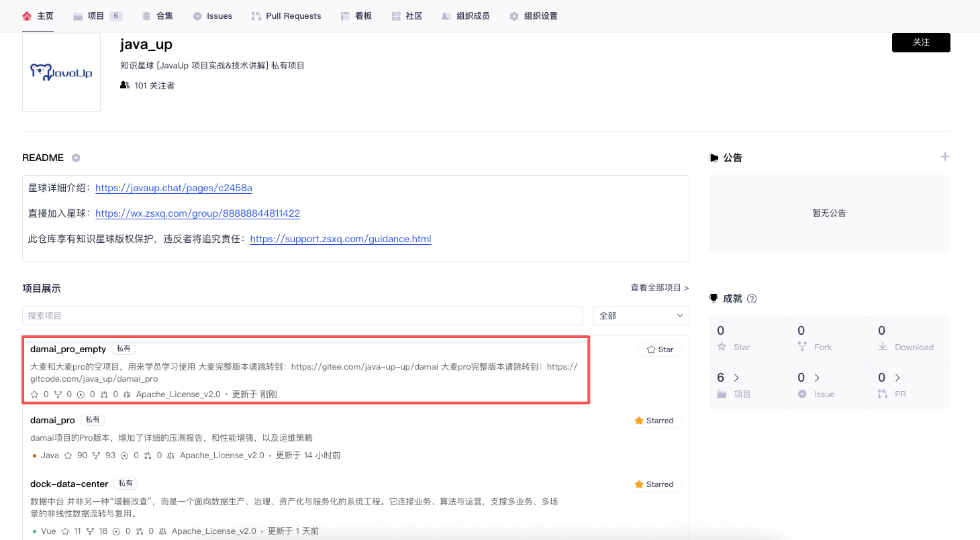980x540 pixels.
Task: Click the 项目展示 section heading
Action: [42, 288]
